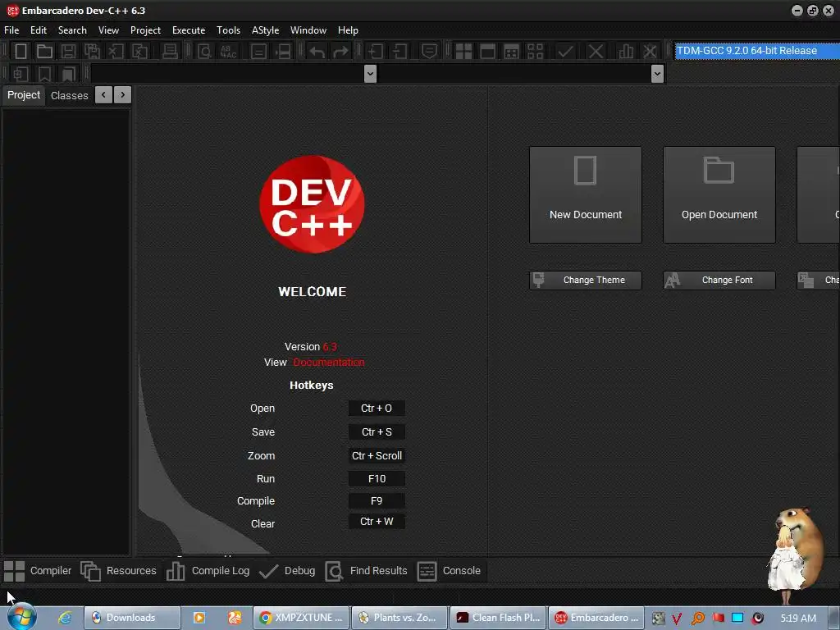
Task: Click the Change Theme button
Action: click(x=586, y=281)
